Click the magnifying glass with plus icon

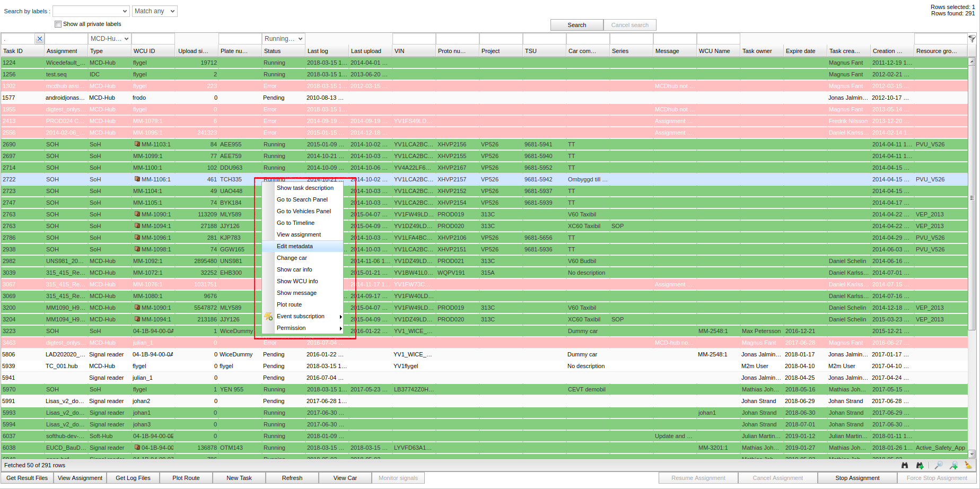[x=953, y=465]
